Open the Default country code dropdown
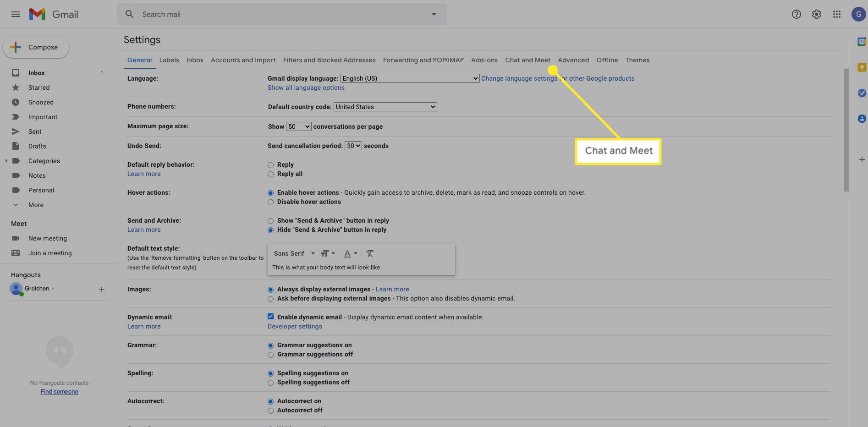This screenshot has width=868, height=427. [385, 107]
